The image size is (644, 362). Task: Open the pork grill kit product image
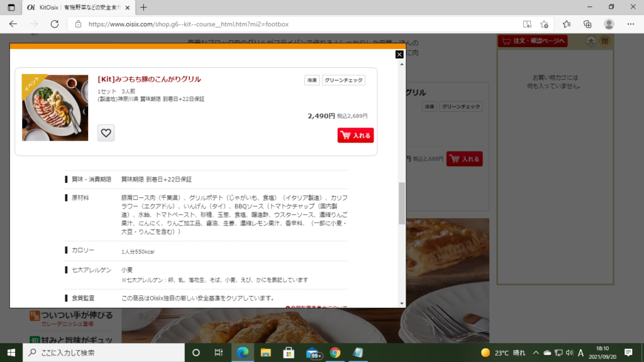[55, 107]
